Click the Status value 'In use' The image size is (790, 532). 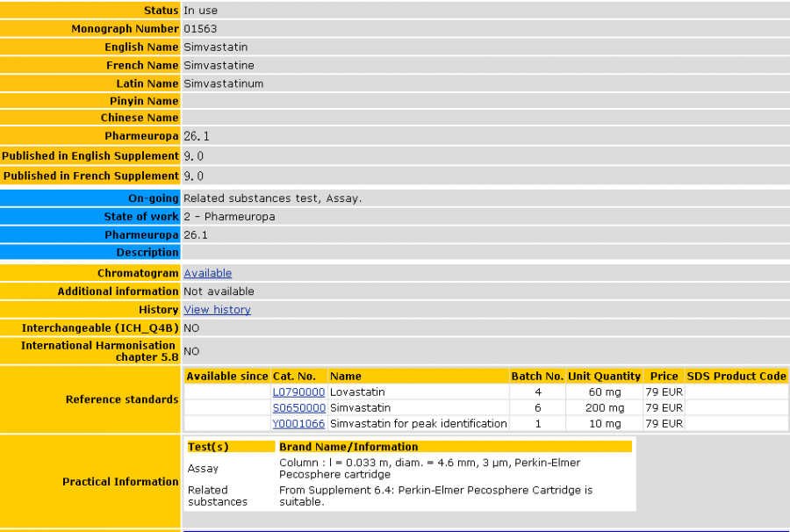tap(200, 11)
